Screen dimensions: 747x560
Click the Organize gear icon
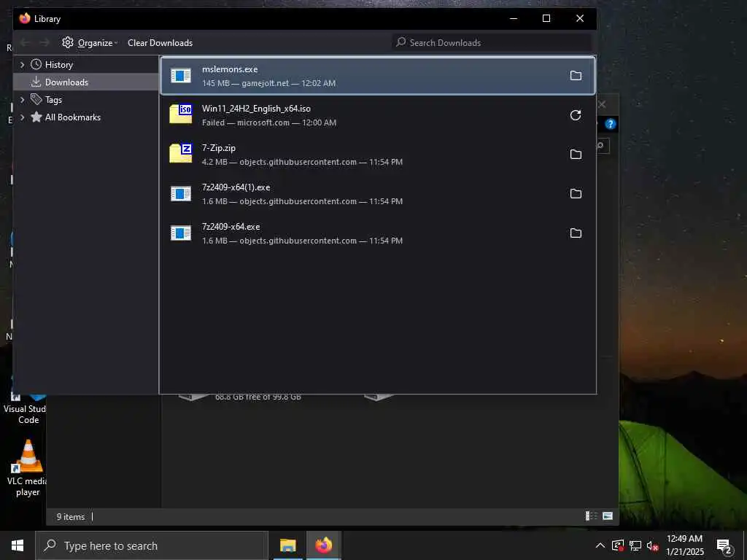point(68,42)
